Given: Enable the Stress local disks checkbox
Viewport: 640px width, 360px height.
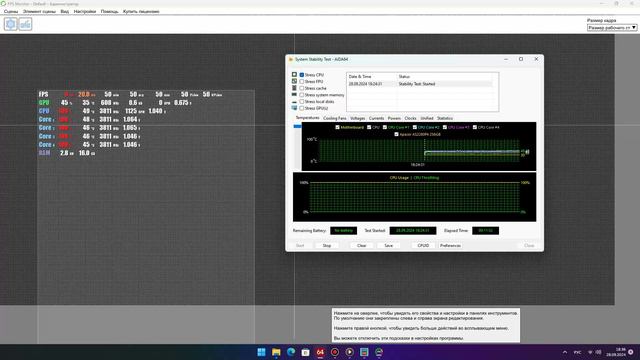Looking at the screenshot, I should point(302,102).
